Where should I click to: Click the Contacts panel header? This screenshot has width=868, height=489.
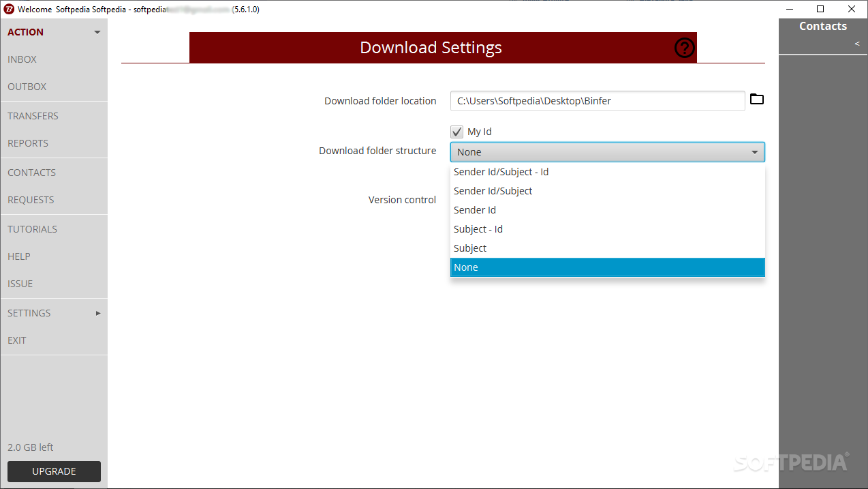823,26
